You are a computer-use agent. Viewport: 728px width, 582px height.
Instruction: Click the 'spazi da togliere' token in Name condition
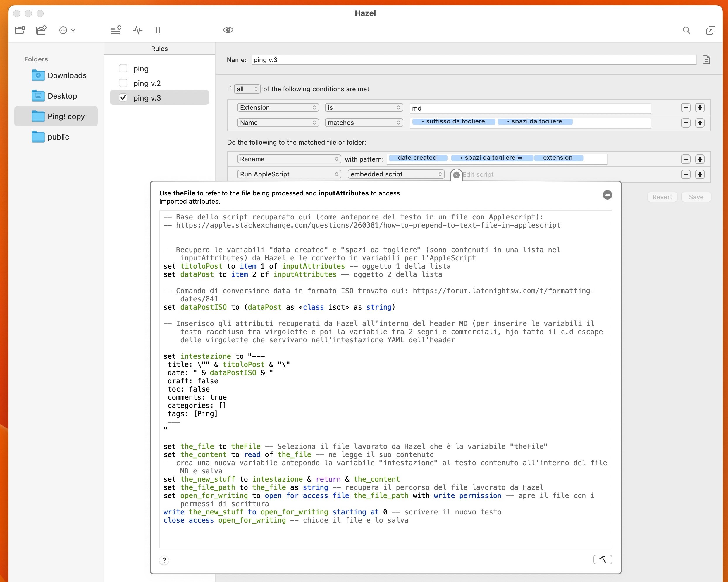point(535,122)
